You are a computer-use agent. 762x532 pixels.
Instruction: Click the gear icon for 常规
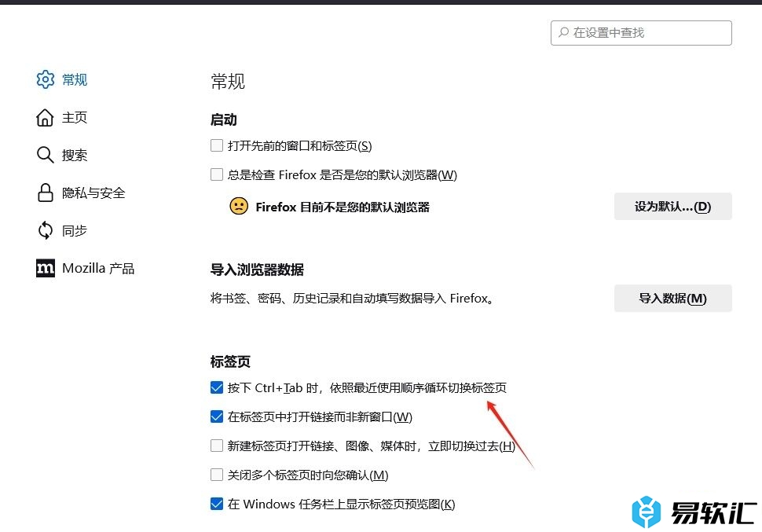(x=46, y=79)
